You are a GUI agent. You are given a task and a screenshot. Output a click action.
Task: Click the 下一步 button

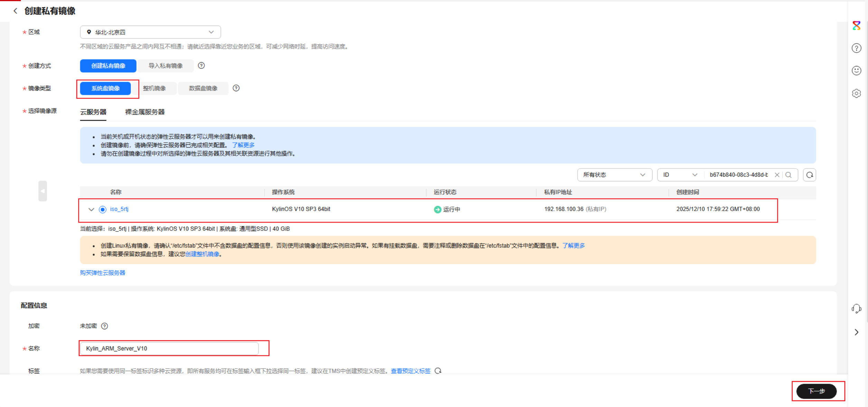[x=816, y=391]
